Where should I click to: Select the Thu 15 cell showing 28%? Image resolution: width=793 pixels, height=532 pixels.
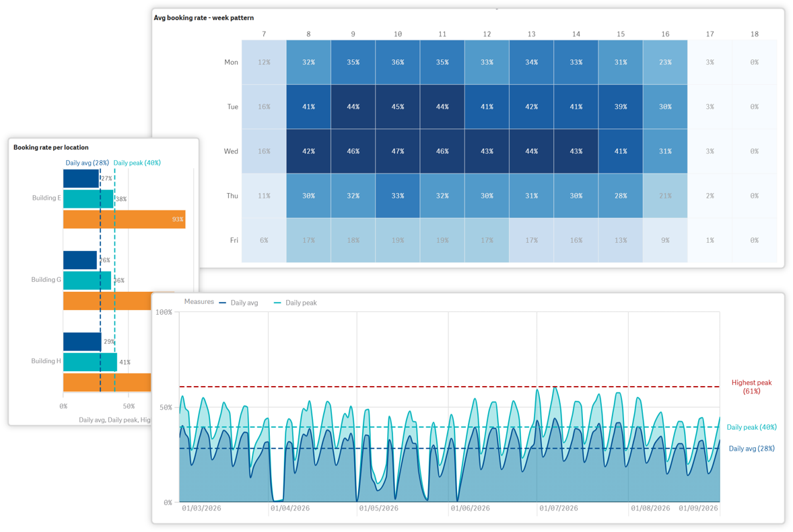coord(621,196)
